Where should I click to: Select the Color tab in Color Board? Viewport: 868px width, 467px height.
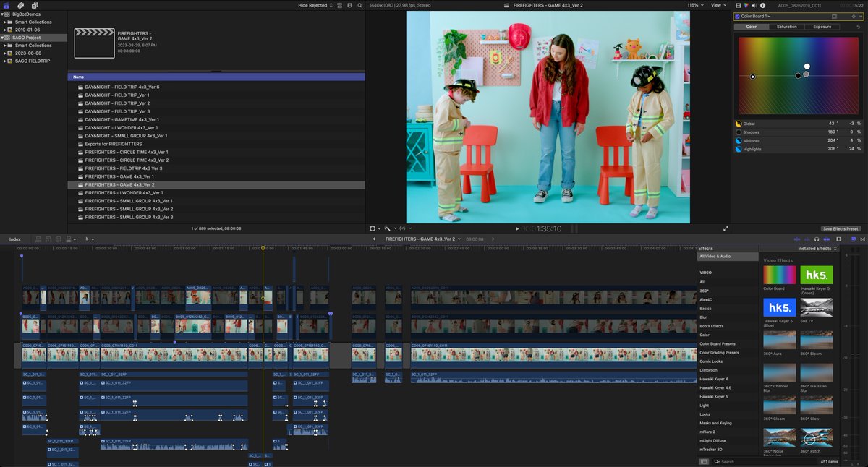752,27
